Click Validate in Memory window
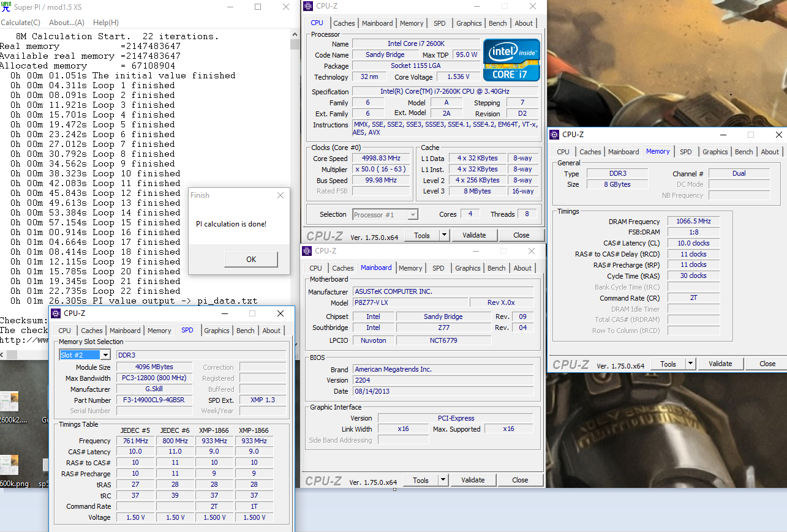Image resolution: width=787 pixels, height=532 pixels. click(x=720, y=364)
